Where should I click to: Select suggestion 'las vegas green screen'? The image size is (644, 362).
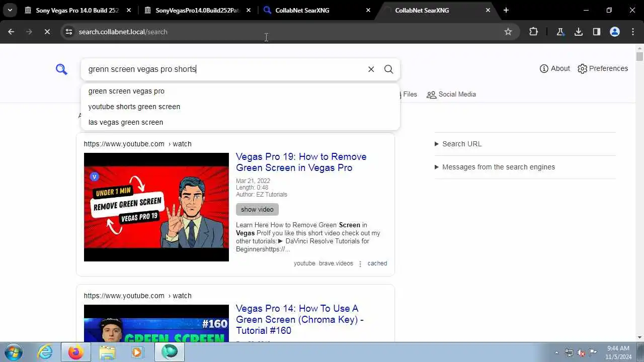click(240, 122)
